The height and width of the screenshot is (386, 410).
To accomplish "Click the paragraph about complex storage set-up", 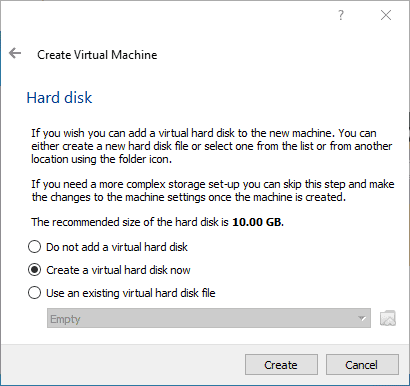I will (x=213, y=191).
